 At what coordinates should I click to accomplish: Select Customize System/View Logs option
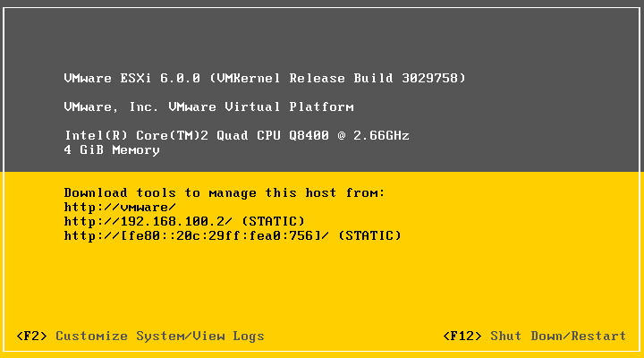(160, 336)
